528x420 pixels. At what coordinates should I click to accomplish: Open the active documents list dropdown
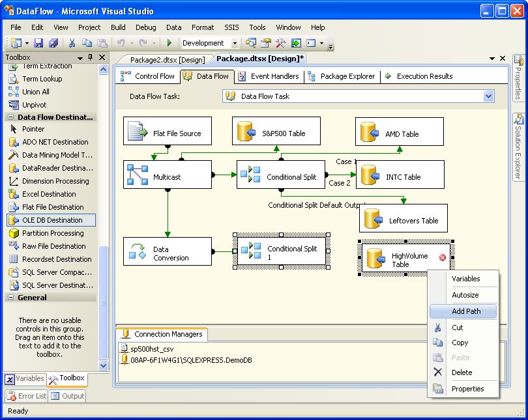(492, 59)
